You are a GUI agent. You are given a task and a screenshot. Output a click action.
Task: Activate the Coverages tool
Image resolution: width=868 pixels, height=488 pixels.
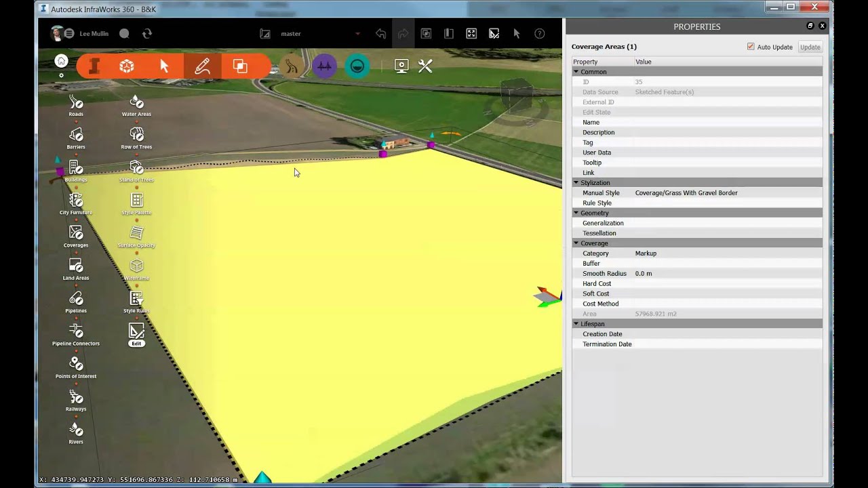click(x=76, y=232)
